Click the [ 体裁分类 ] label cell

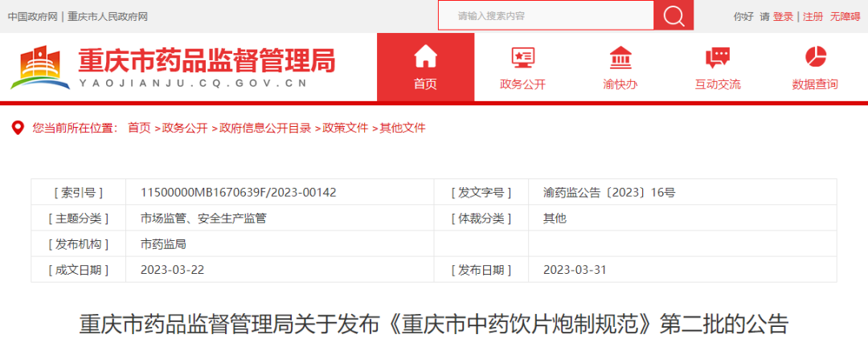(x=481, y=218)
